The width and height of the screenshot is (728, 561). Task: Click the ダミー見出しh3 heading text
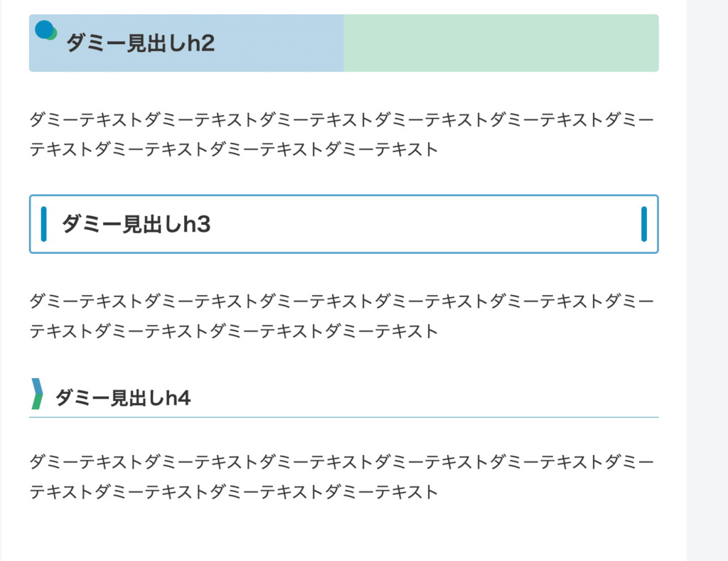coord(136,224)
